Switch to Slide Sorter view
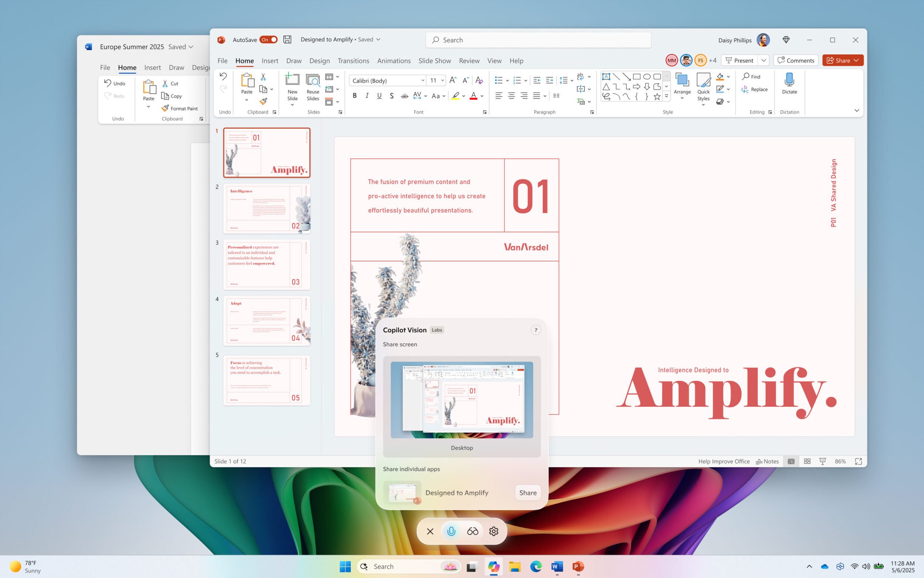Image resolution: width=924 pixels, height=578 pixels. pyautogui.click(x=807, y=462)
